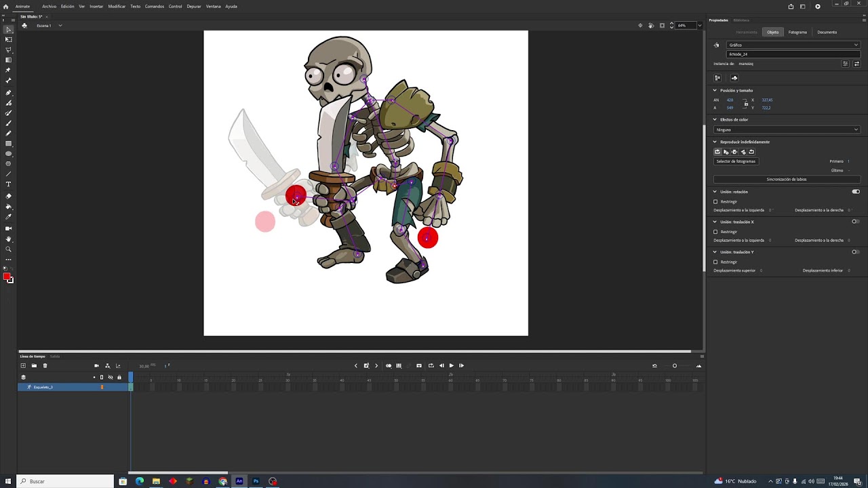Select the Eyedropper tool
Screen dimensions: 868x488
click(8, 217)
